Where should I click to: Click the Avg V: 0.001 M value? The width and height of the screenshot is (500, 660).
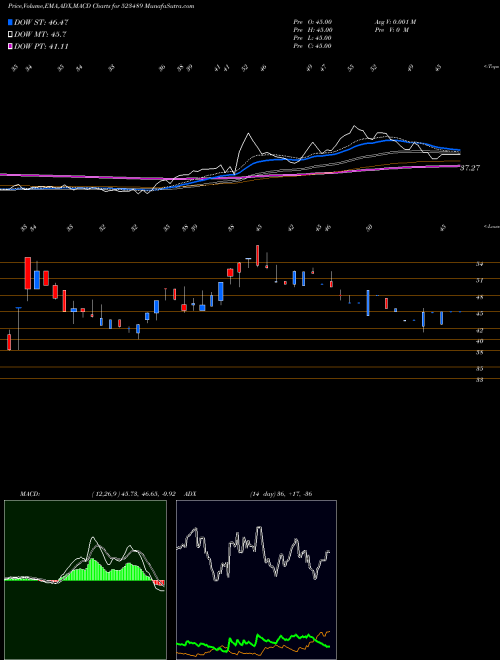click(394, 22)
